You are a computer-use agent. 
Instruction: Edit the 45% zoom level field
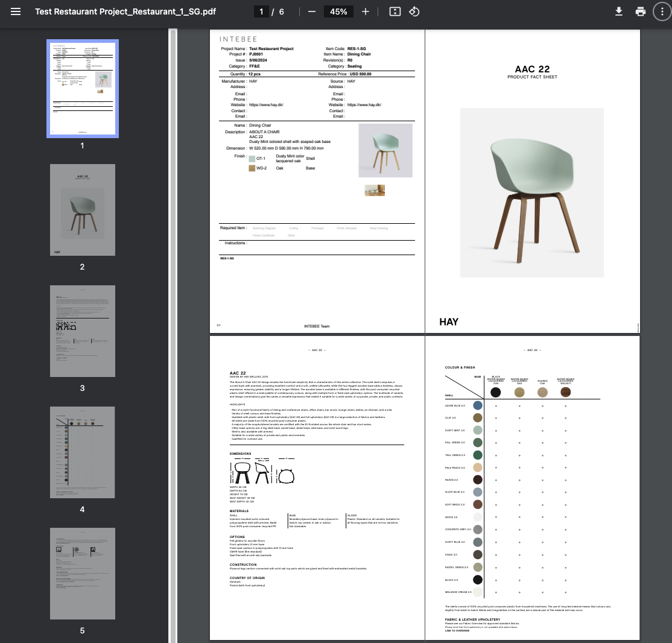point(338,11)
